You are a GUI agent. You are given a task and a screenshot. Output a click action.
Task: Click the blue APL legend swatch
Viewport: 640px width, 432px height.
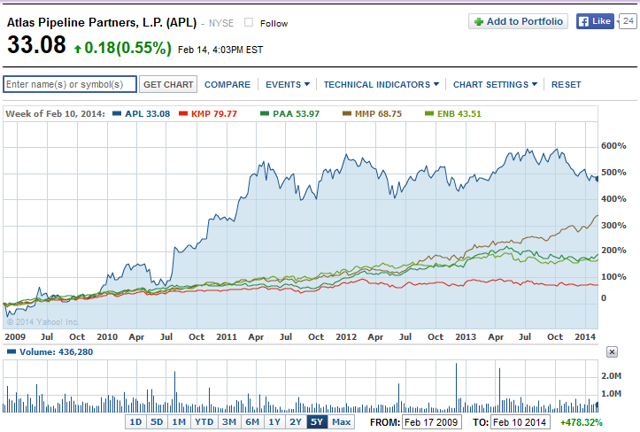tap(117, 114)
